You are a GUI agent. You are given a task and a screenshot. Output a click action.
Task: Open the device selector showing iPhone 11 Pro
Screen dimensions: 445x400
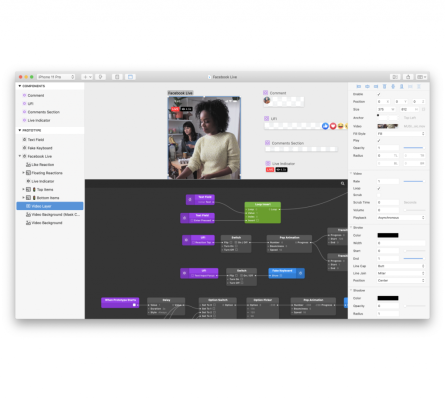coord(56,77)
